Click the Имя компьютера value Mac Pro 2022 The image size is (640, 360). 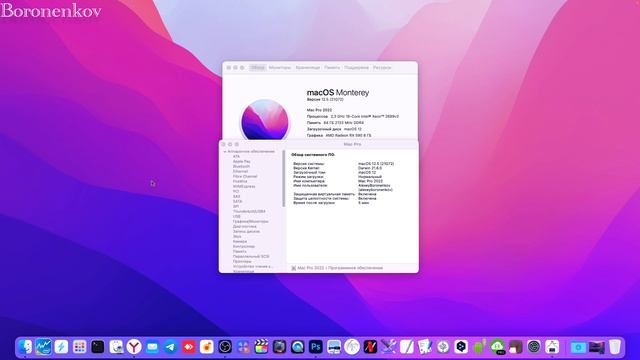pyautogui.click(x=371, y=181)
